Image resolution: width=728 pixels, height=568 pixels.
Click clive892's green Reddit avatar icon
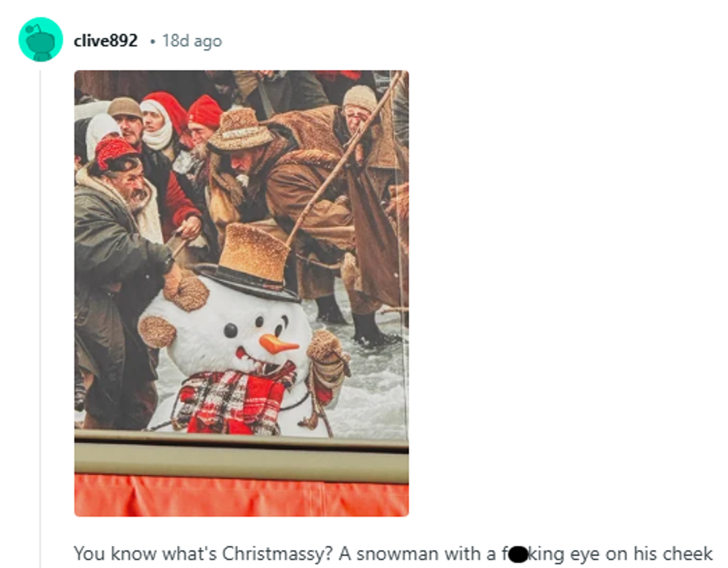(41, 39)
